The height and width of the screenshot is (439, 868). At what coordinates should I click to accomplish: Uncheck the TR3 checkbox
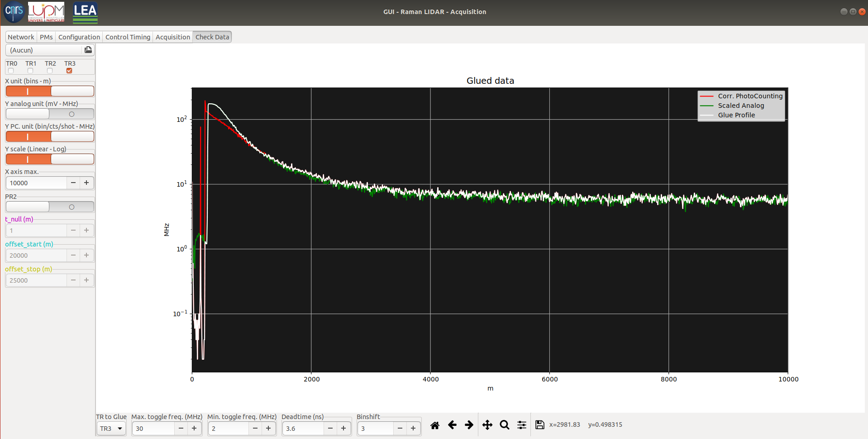click(x=69, y=71)
